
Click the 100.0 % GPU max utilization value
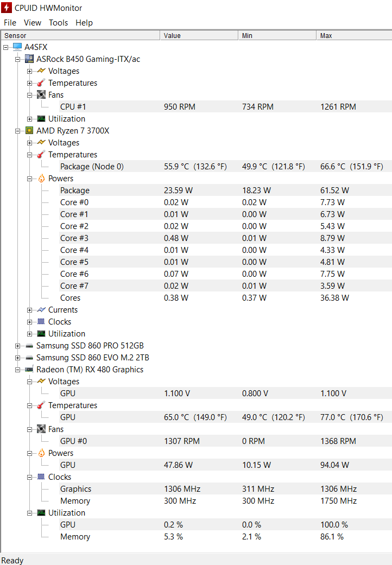tap(334, 525)
